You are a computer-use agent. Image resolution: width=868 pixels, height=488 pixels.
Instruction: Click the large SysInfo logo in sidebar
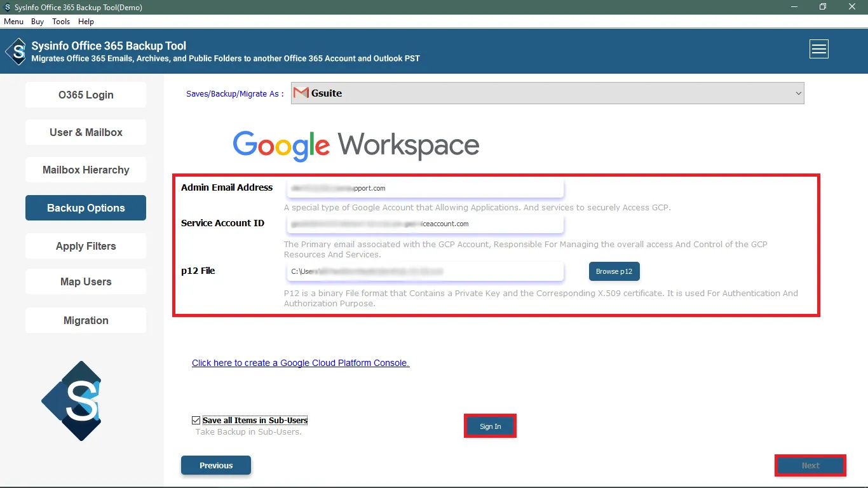[x=72, y=401]
